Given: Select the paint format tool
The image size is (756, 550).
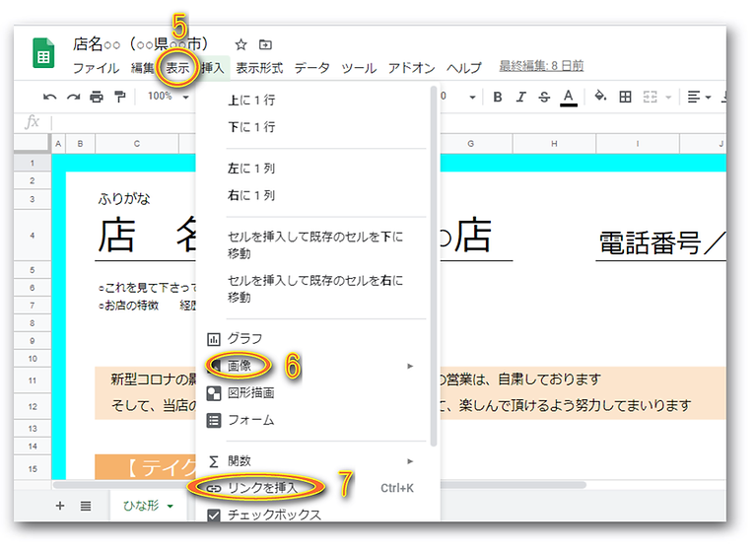Looking at the screenshot, I should (x=119, y=97).
